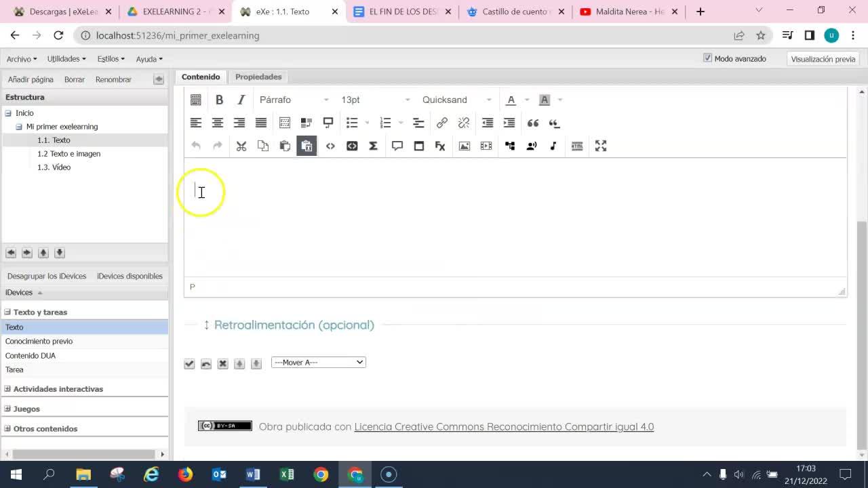Image resolution: width=868 pixels, height=488 pixels.
Task: Insert a video or media file
Action: tap(486, 146)
